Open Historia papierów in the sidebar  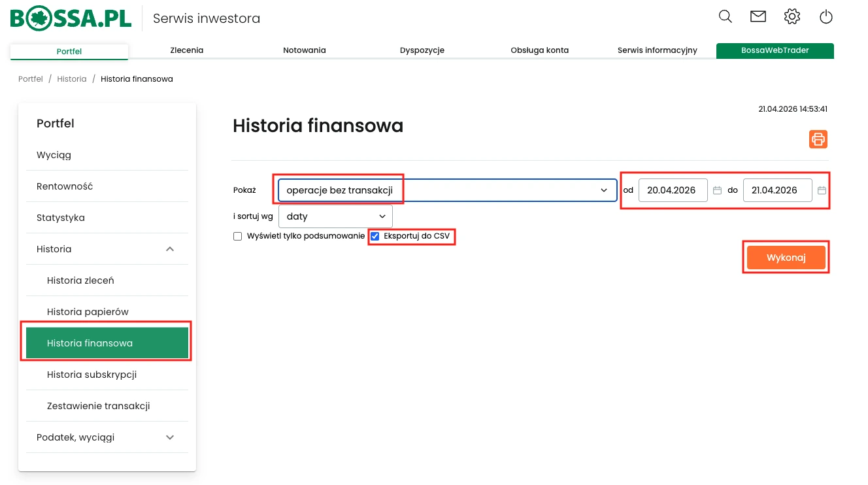(107, 312)
